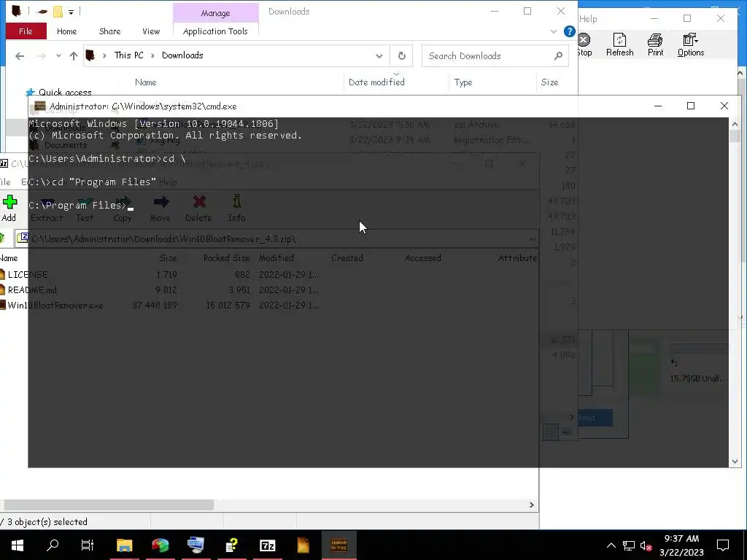Click the blue help icon in File Explorer
The image size is (747, 560).
pyautogui.click(x=569, y=31)
